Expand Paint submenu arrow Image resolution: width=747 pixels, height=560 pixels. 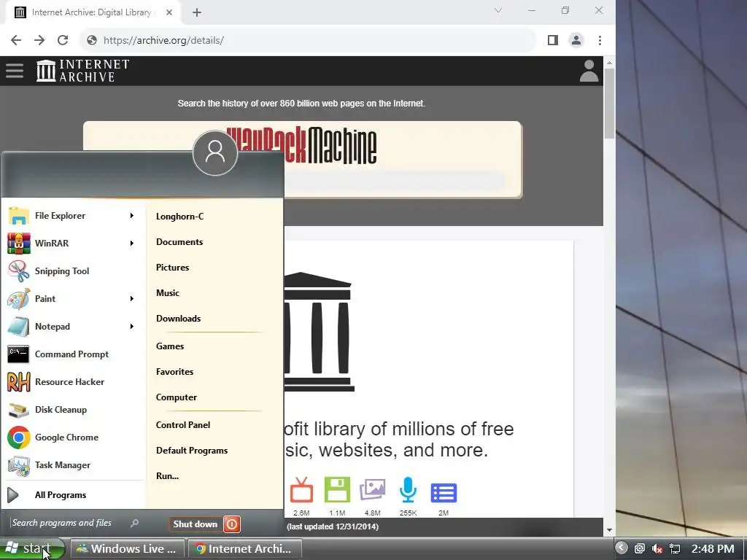pyautogui.click(x=131, y=298)
